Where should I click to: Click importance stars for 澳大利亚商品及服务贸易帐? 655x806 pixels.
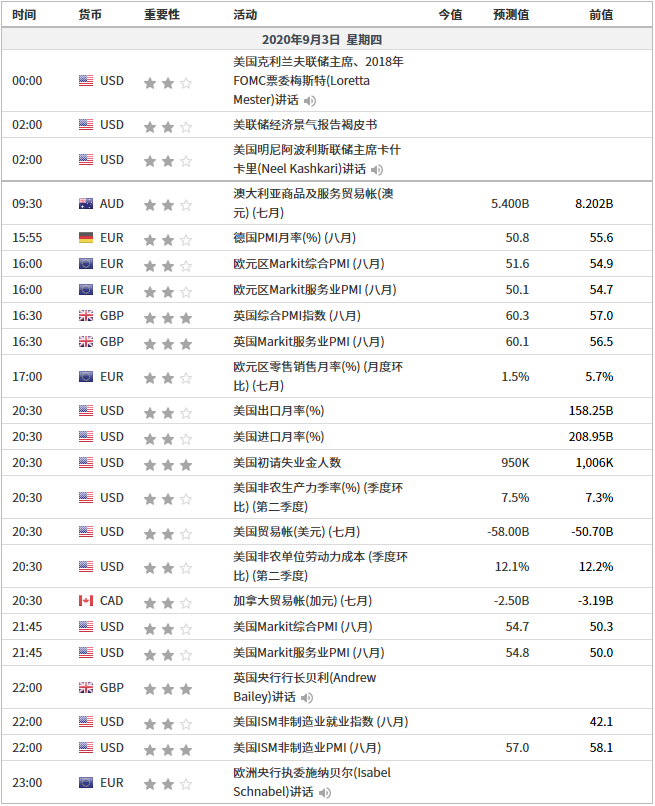168,205
